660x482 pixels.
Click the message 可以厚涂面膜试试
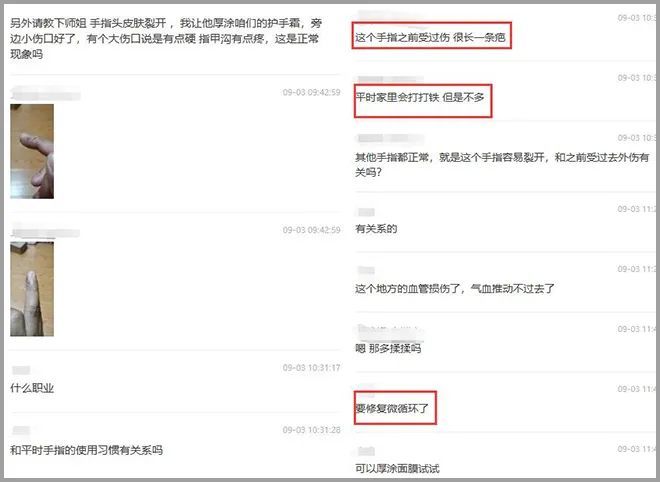[x=397, y=468]
